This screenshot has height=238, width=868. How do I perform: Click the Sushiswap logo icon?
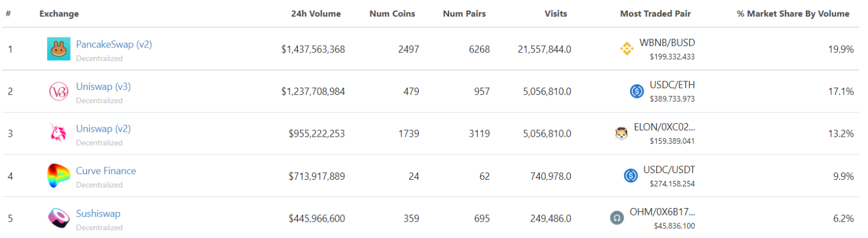point(59,218)
